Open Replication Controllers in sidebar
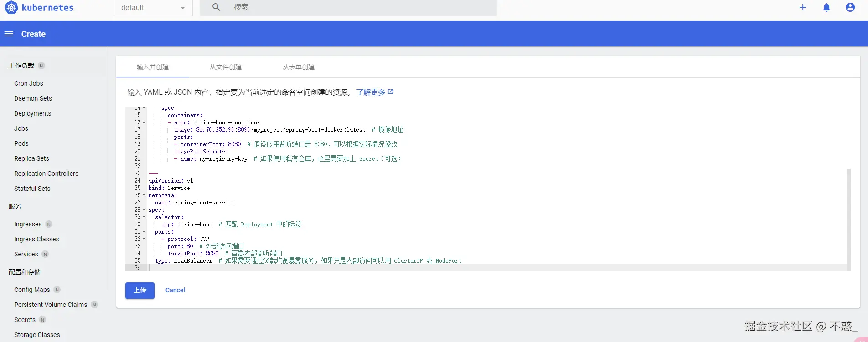Screen dimensions: 868x342 [x=46, y=174]
